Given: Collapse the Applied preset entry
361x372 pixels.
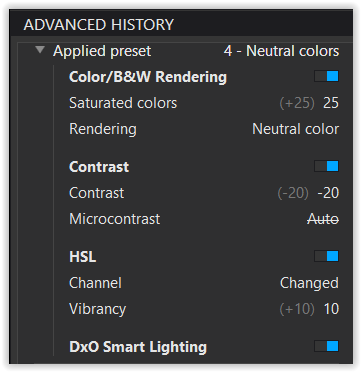Looking at the screenshot, I should (x=40, y=50).
